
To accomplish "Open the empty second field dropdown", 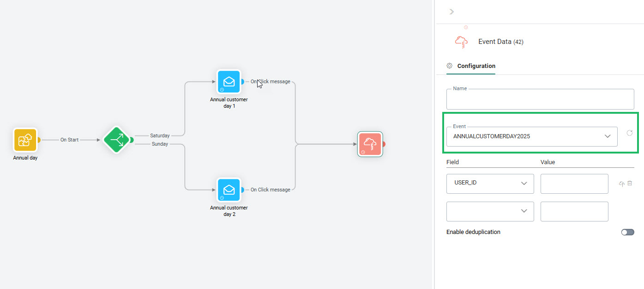I will click(x=490, y=211).
